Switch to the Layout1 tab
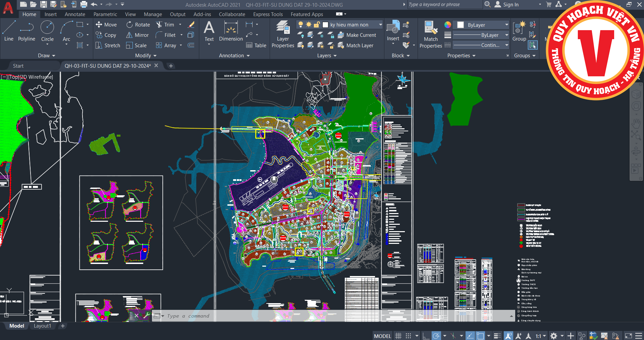Image resolution: width=644 pixels, height=340 pixels. pos(42,326)
